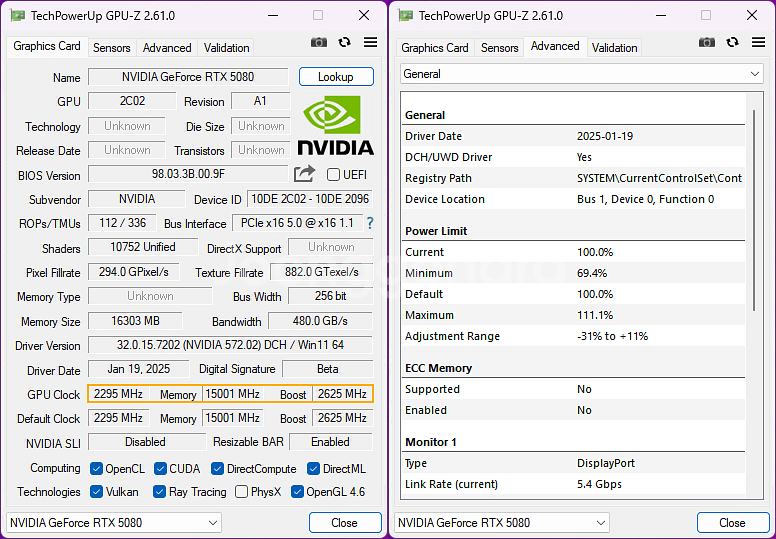Select the Device Location row
The image size is (776, 539).
[574, 199]
